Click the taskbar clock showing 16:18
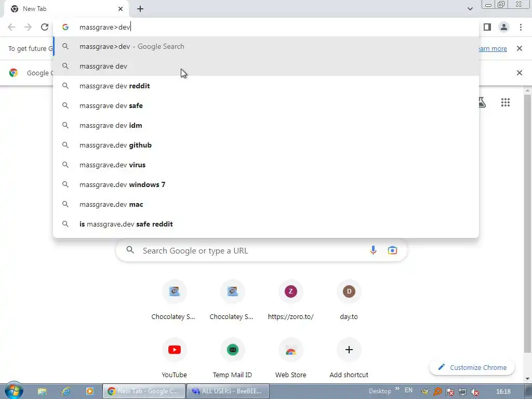 [x=503, y=392]
